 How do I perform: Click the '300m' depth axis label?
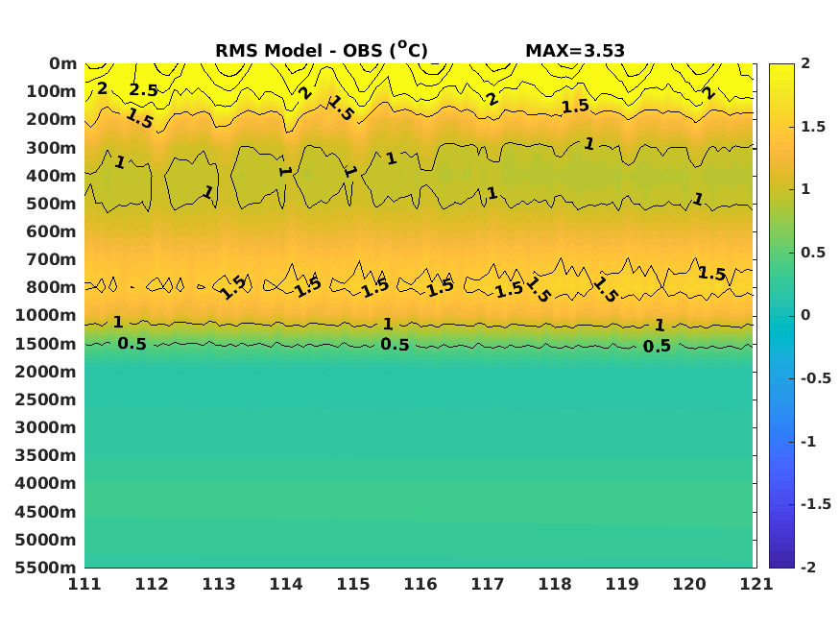[52, 148]
